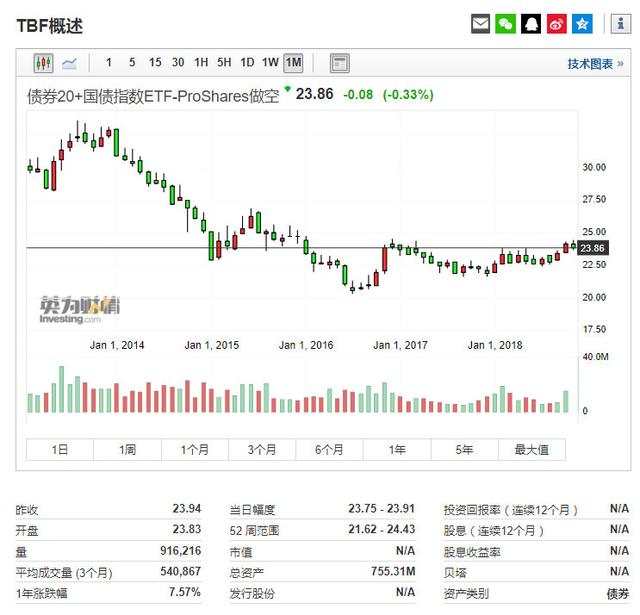Set the chart range to 5年
Screen dimensions: 640x615
coord(464,449)
